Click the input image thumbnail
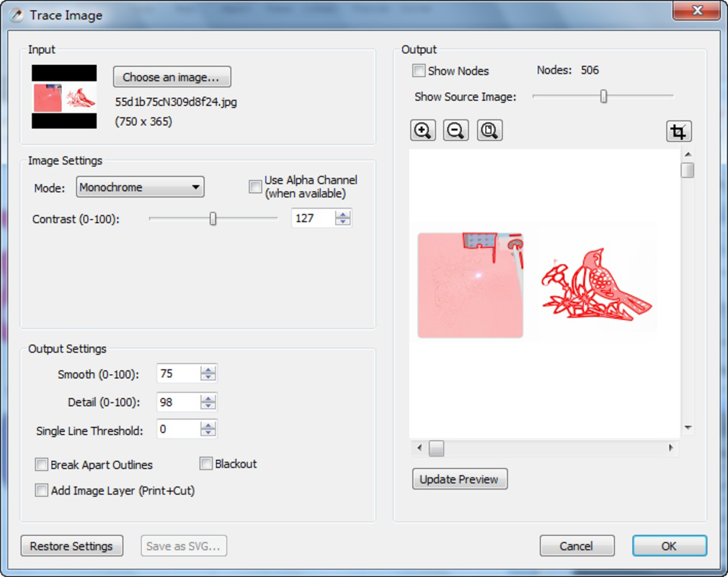This screenshot has width=728, height=577. coord(64,97)
